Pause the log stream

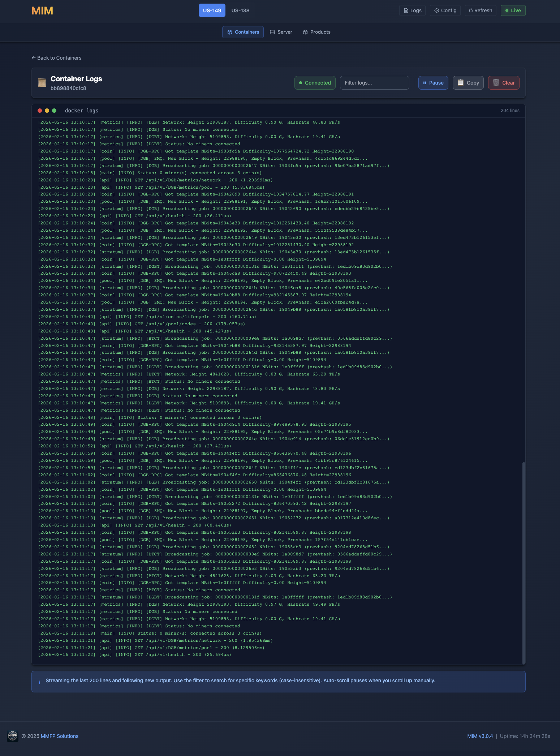[x=433, y=83]
